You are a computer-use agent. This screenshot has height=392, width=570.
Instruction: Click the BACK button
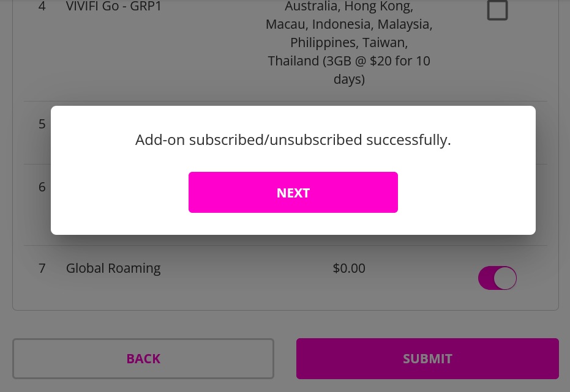143,358
